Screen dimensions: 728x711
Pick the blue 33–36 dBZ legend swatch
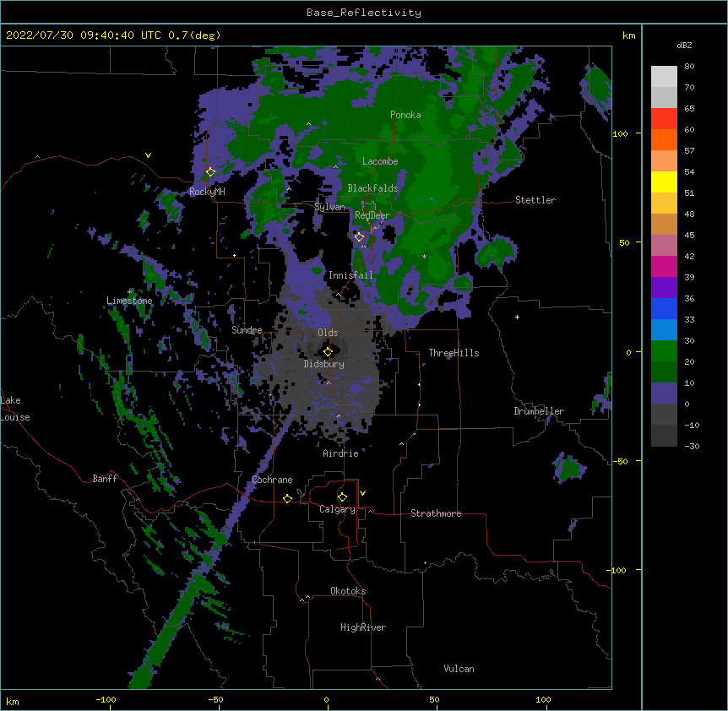click(664, 309)
